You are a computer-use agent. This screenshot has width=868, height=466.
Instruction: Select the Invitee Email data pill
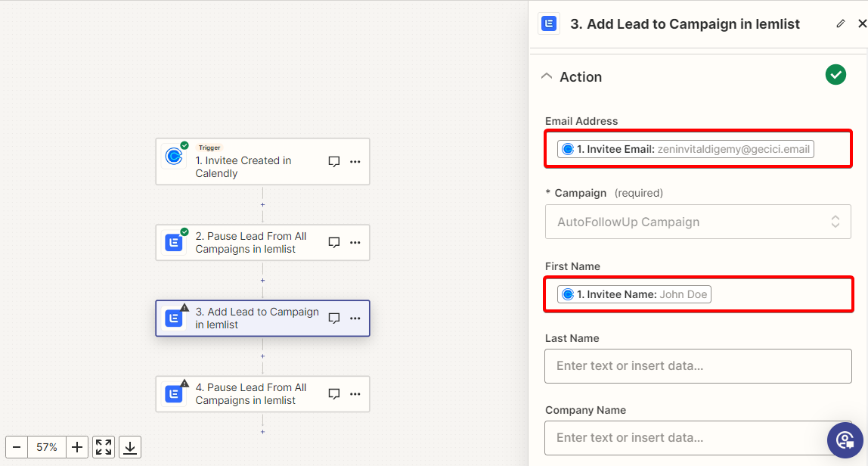[685, 149]
